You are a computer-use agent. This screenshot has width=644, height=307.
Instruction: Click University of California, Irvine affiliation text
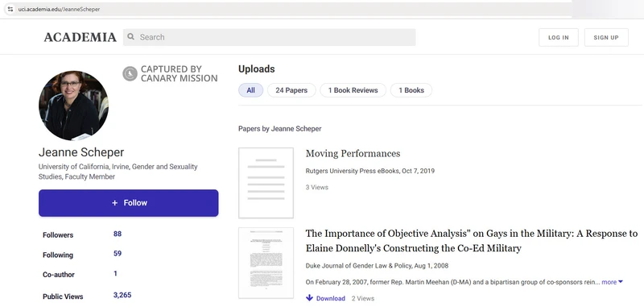[118, 172]
